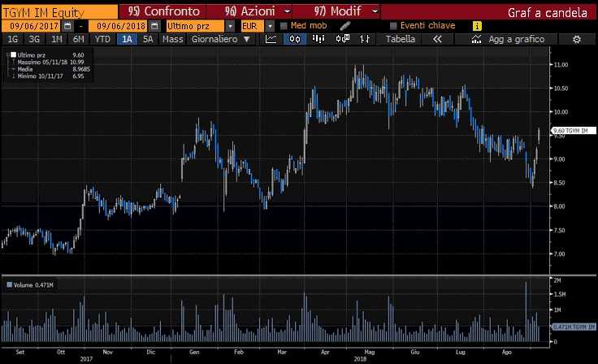Click the Graf a candela title
Viewport: 598px width, 364px height.
tap(548, 12)
